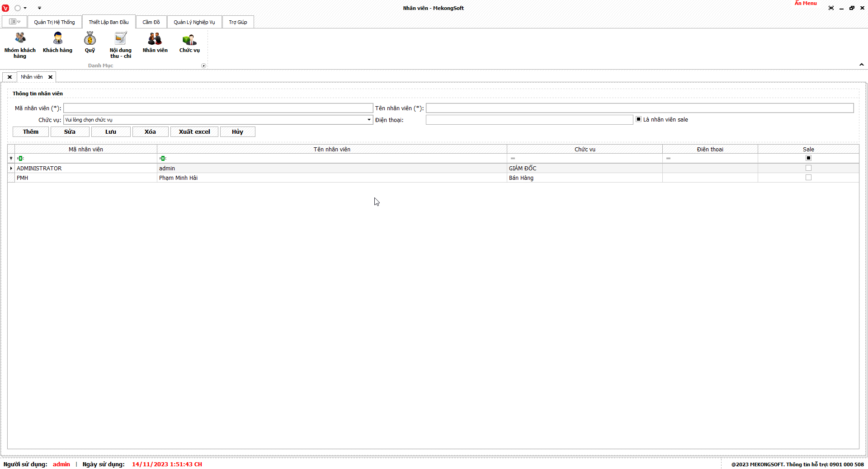Click the Ẩn Menu link

(x=806, y=3)
